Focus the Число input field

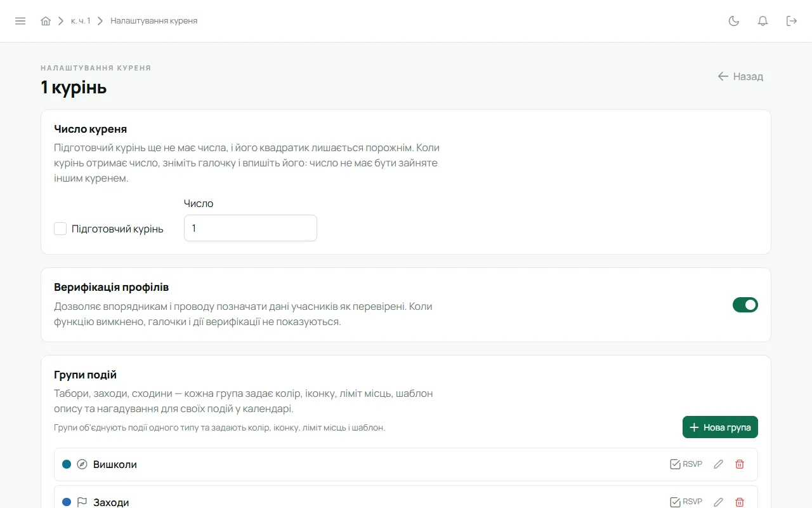point(251,228)
